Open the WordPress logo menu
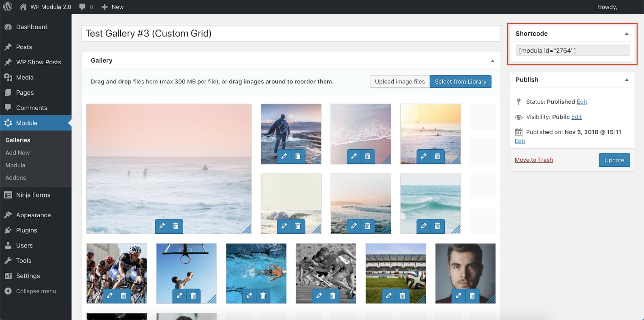The height and width of the screenshot is (320, 644). (7, 7)
